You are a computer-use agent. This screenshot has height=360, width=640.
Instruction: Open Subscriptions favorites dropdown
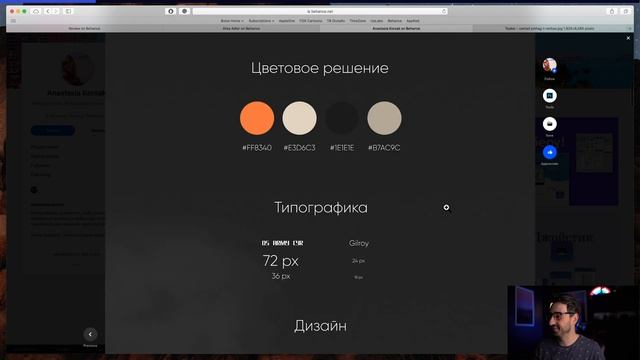(x=261, y=21)
